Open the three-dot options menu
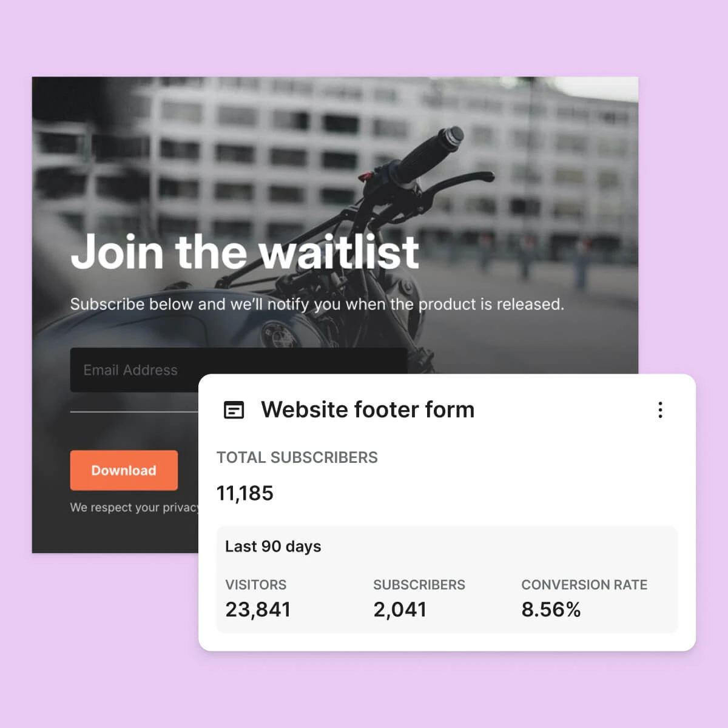 (660, 410)
